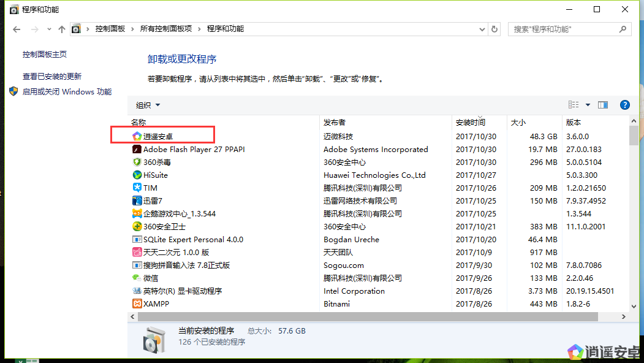Expand the address bar history dropdown
The image size is (644, 363).
(483, 29)
